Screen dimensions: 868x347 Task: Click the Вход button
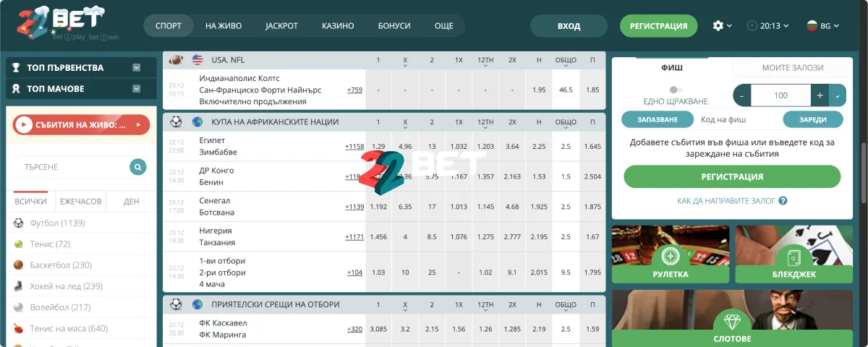click(x=569, y=26)
